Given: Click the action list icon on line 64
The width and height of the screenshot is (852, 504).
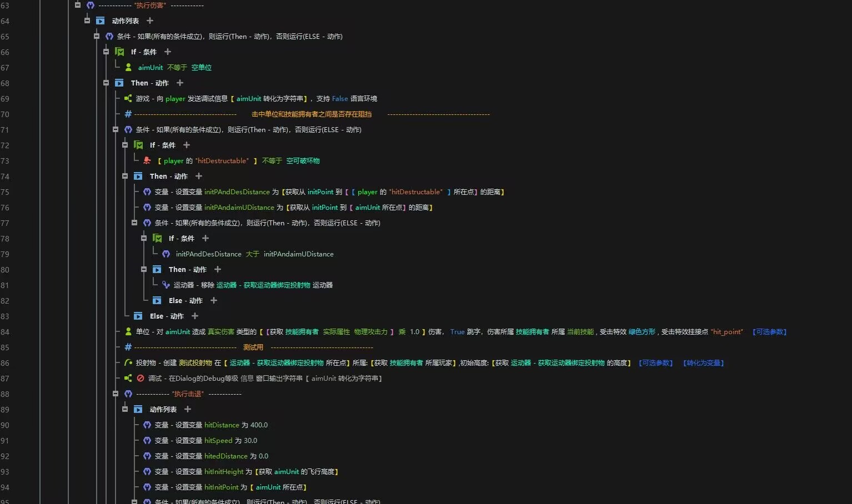Looking at the screenshot, I should point(101,21).
